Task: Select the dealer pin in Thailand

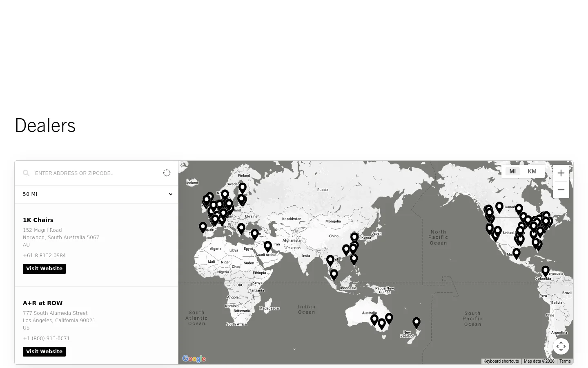Action: tap(330, 260)
